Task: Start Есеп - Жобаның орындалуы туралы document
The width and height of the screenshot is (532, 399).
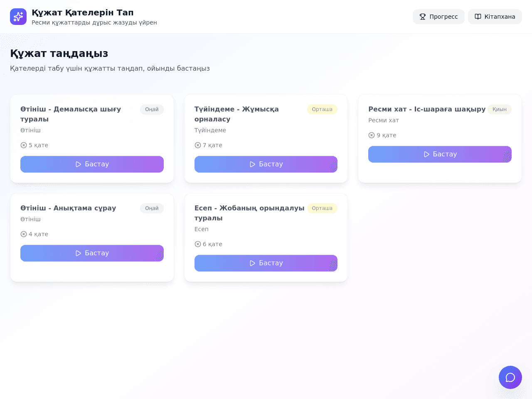Action: [266, 263]
